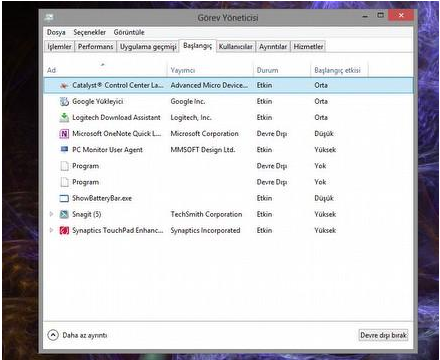Open the Görüntüle menu

click(129, 32)
